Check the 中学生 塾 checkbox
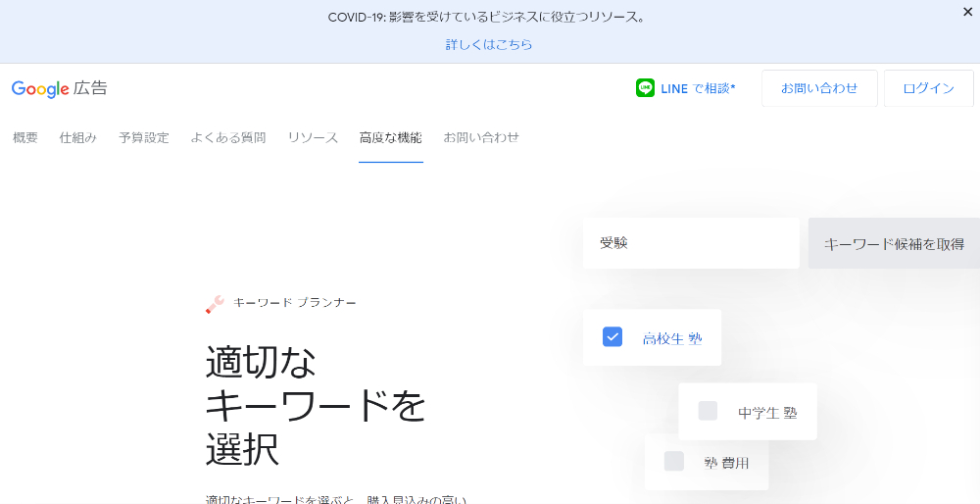980x504 pixels. coord(708,411)
